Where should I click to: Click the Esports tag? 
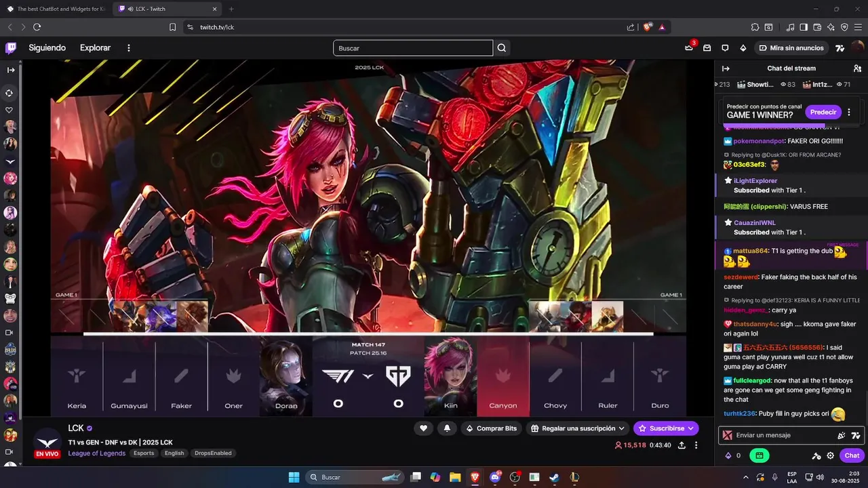[144, 453]
